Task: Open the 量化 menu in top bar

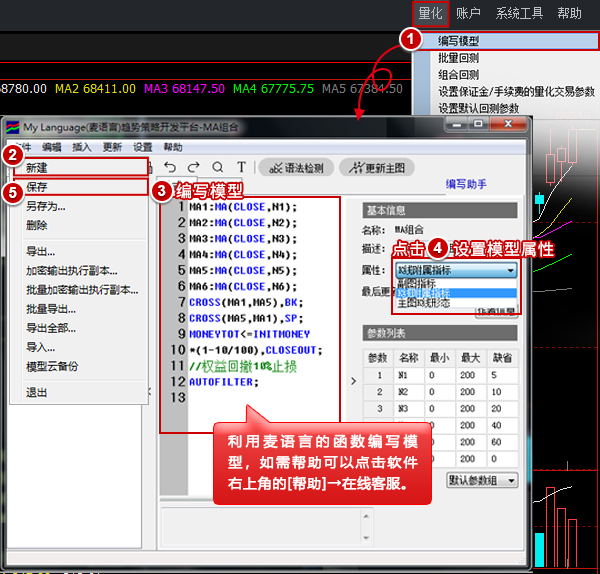Action: pos(431,13)
